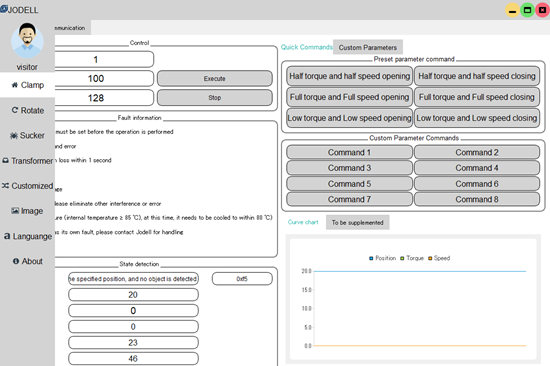Viewport: 550px width, 366px height.
Task: Click the 0xf5 status code field
Action: (242, 279)
